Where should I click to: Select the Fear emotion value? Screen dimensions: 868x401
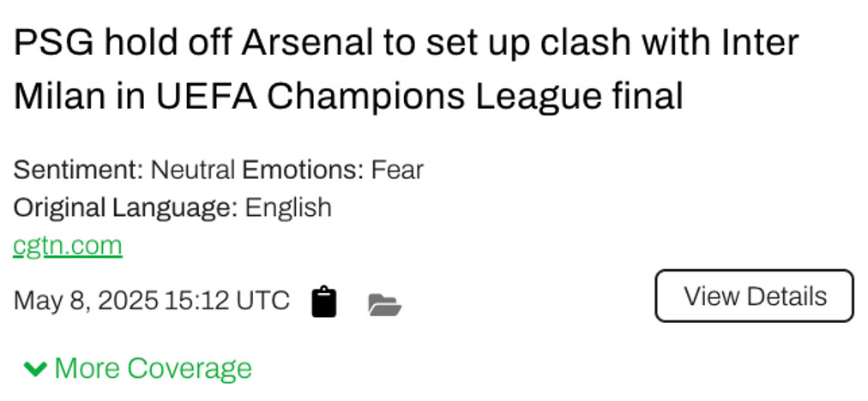click(x=397, y=170)
